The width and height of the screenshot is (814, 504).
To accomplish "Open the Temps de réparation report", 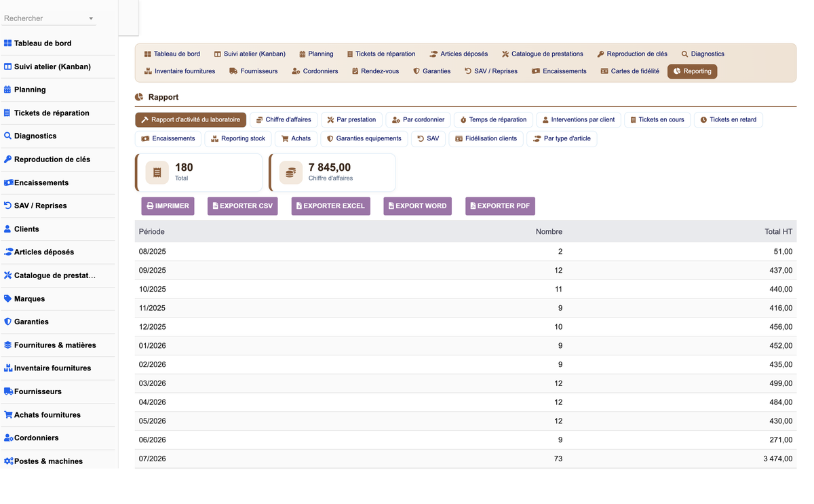I will (493, 120).
